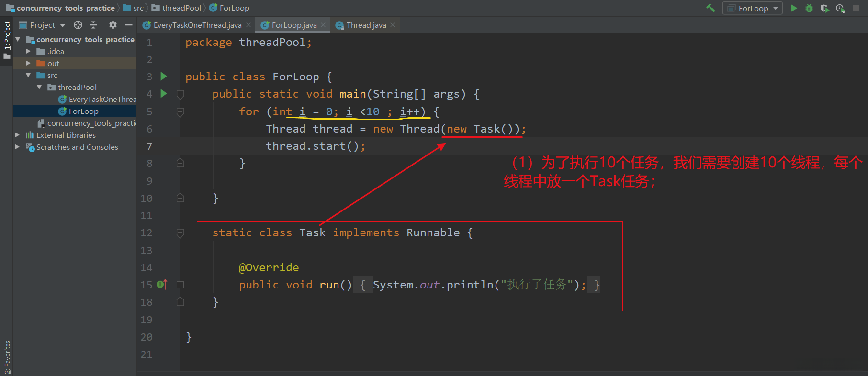The image size is (868, 376).
Task: Open the ForLoop run configuration dropdown
Action: pyautogui.click(x=753, y=8)
